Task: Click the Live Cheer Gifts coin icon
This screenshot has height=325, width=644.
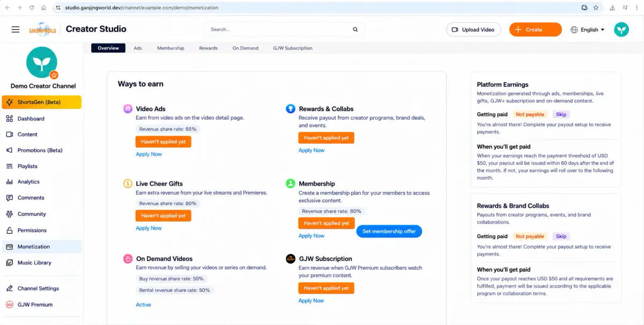Action: click(128, 183)
